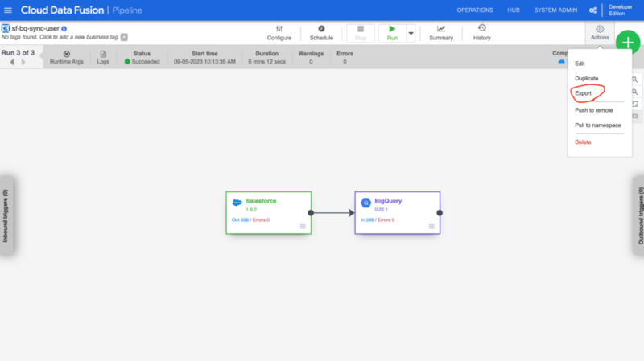Open Salesforce node hamburger menu
This screenshot has height=361, width=644.
pyautogui.click(x=303, y=226)
